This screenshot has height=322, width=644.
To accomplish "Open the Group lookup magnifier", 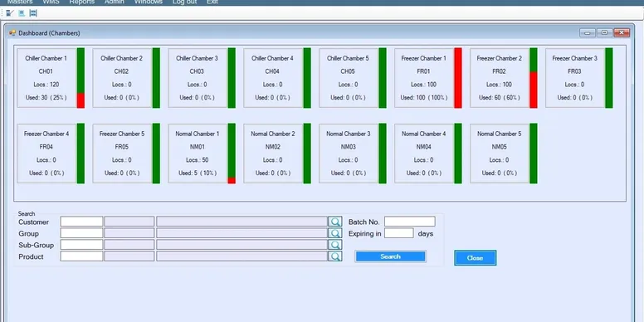I will pyautogui.click(x=335, y=233).
